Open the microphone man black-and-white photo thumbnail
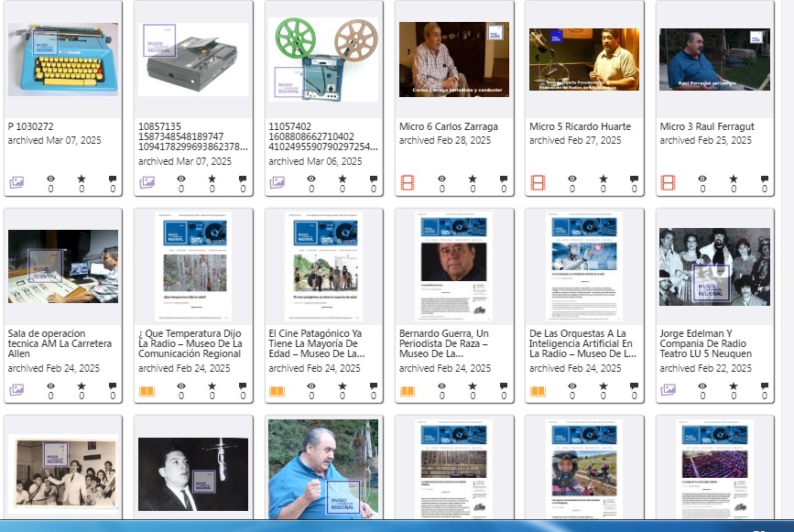 point(193,474)
